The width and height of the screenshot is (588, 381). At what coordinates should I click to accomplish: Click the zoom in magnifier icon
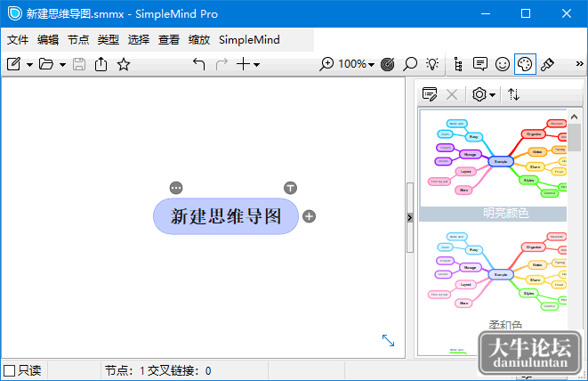point(326,64)
